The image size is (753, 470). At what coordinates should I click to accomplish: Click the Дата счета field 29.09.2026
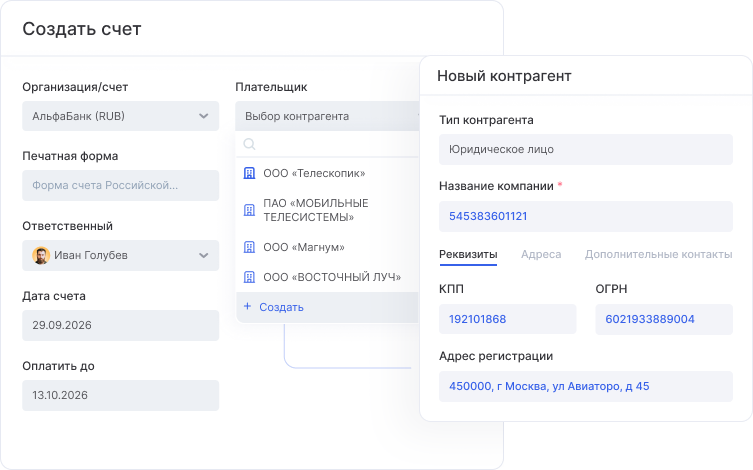(120, 325)
